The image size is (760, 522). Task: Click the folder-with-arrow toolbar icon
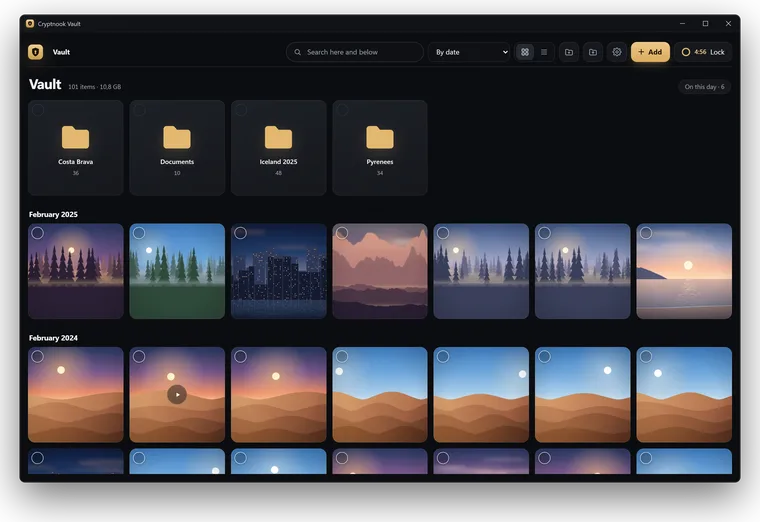pyautogui.click(x=569, y=52)
